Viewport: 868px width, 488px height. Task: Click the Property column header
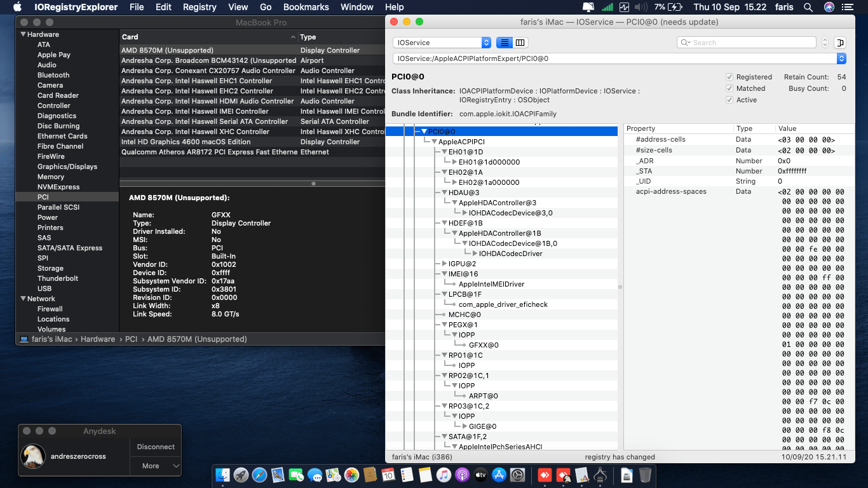678,128
